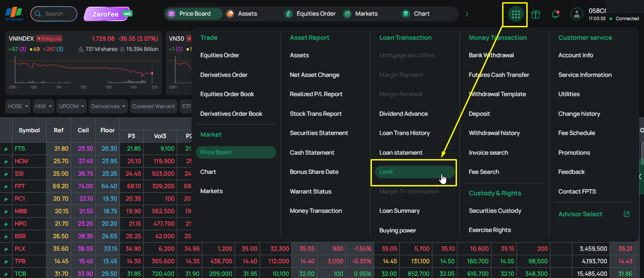The width and height of the screenshot is (644, 278).
Task: Open Securities Custody menu item
Action: [495, 211]
